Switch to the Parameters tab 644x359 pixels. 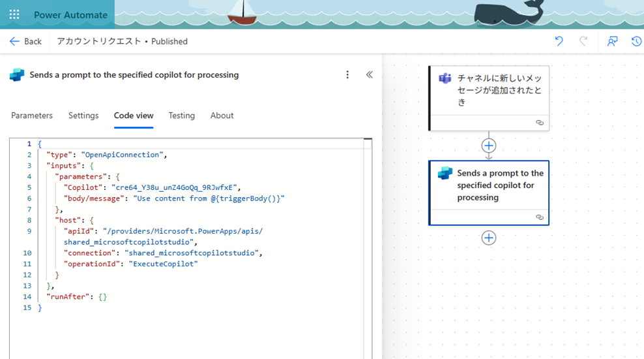click(x=32, y=116)
